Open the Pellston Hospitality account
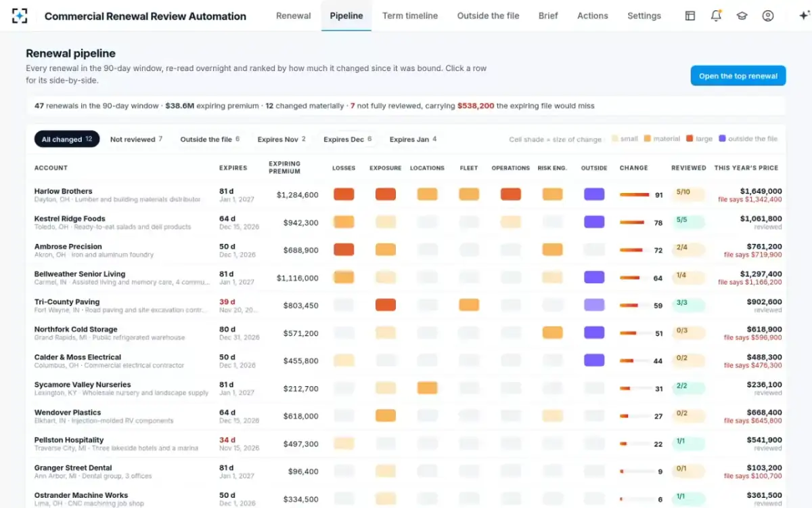 (69, 440)
